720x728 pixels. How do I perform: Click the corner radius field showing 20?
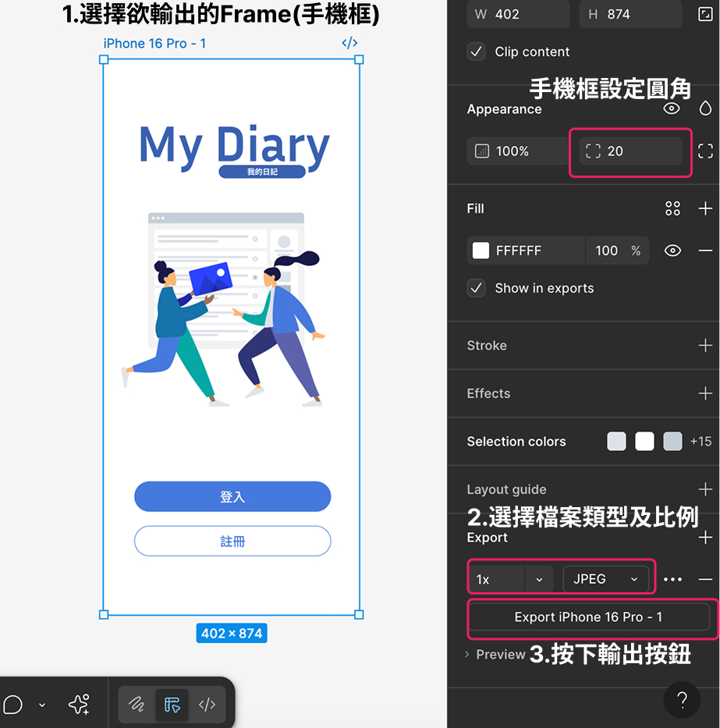(630, 151)
